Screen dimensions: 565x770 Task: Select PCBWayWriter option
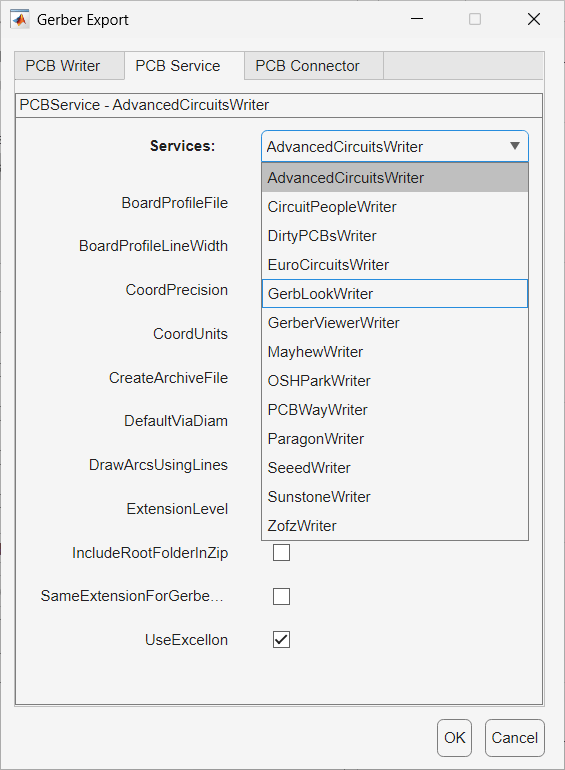point(395,410)
